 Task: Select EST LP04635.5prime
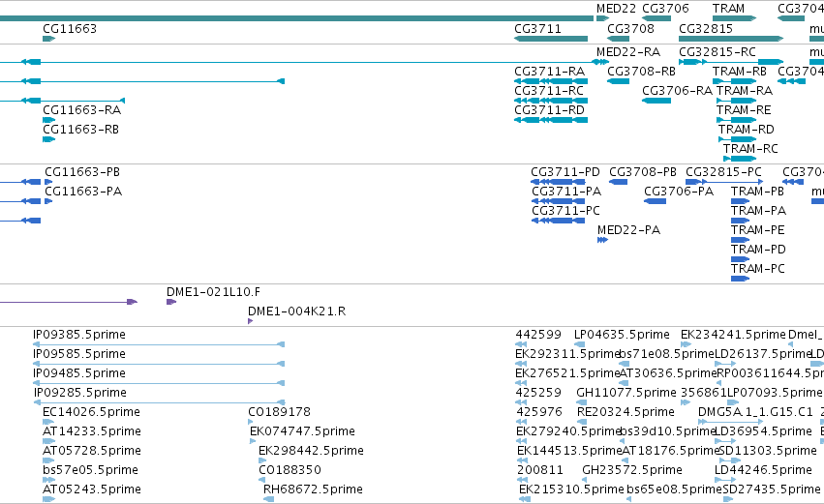[623, 335]
